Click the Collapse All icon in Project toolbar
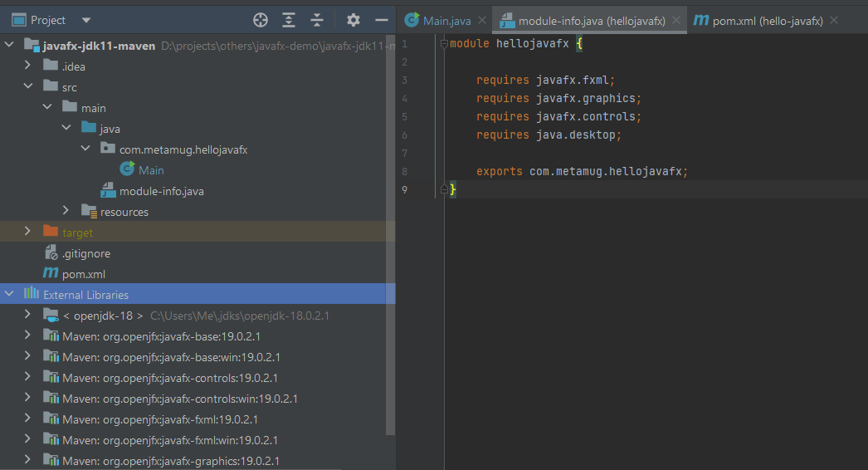The image size is (868, 470). [317, 21]
